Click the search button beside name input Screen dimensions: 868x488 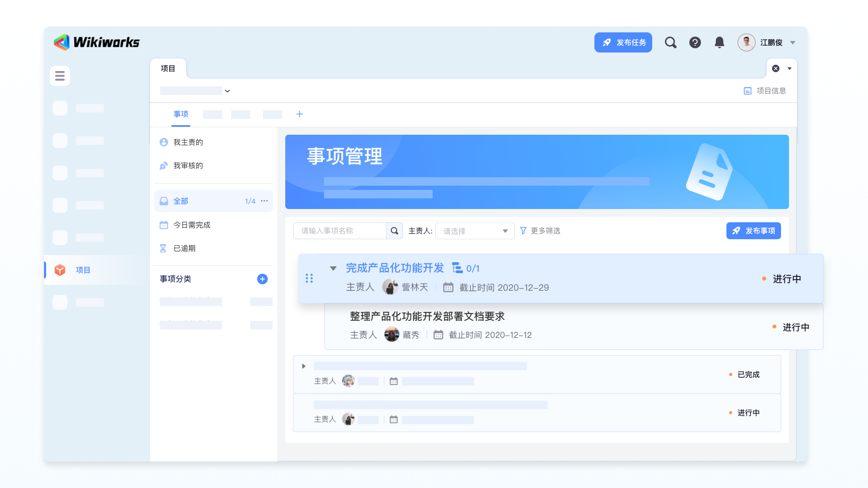point(394,231)
